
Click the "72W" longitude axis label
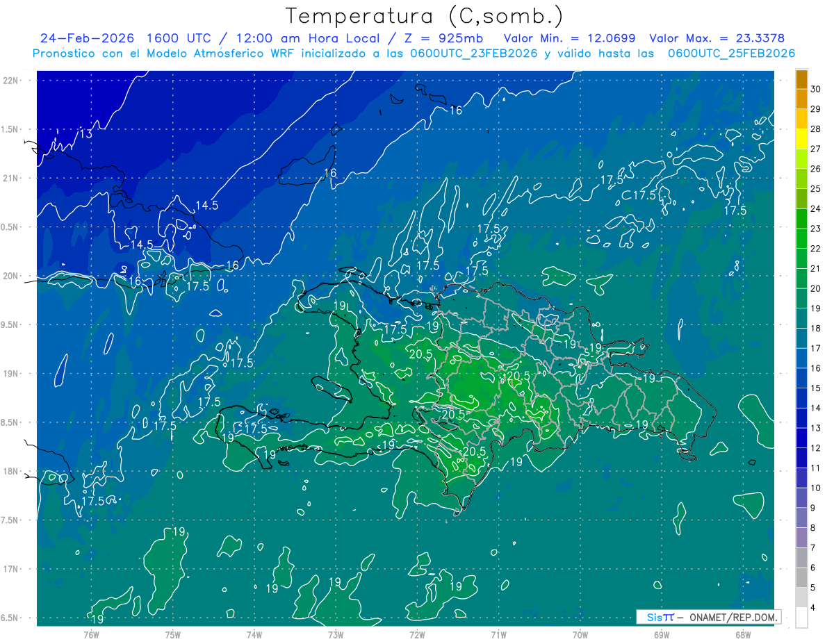[417, 634]
